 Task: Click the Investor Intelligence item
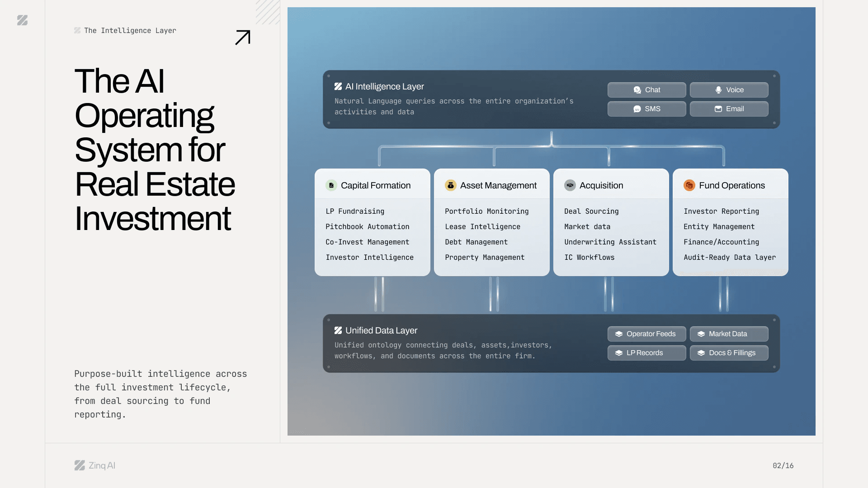tap(370, 258)
